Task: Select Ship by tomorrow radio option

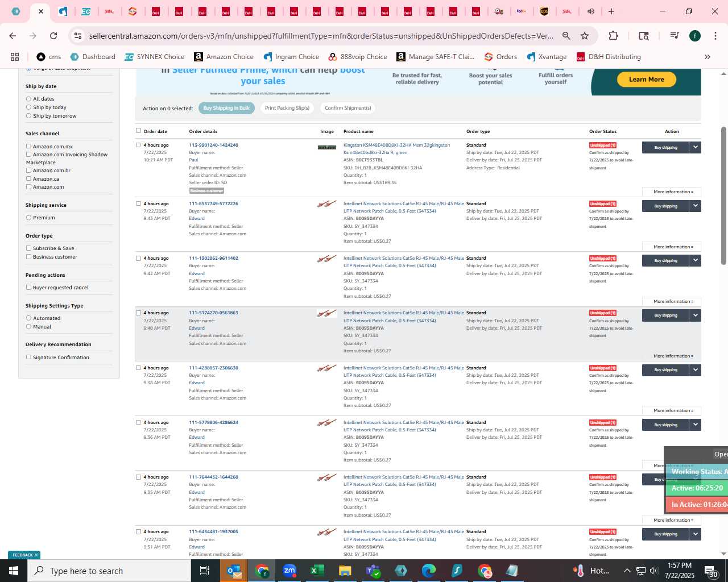Action: tap(28, 116)
